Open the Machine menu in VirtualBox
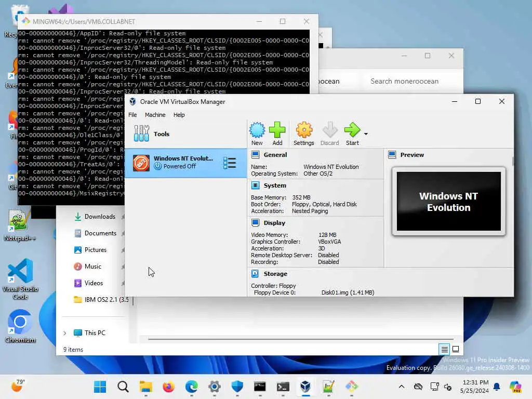Viewport: 532px width, 399px height. [155, 115]
